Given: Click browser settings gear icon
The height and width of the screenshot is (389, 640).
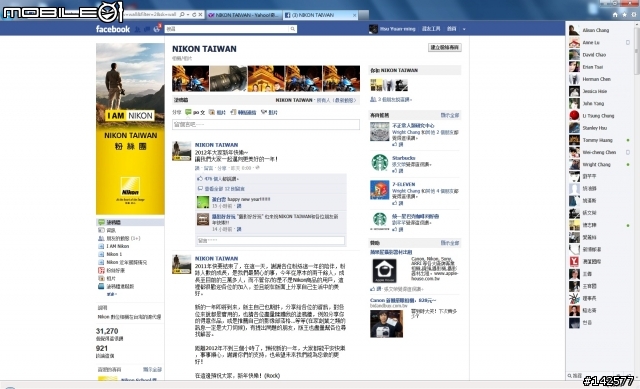Looking at the screenshot, I should [634, 15].
